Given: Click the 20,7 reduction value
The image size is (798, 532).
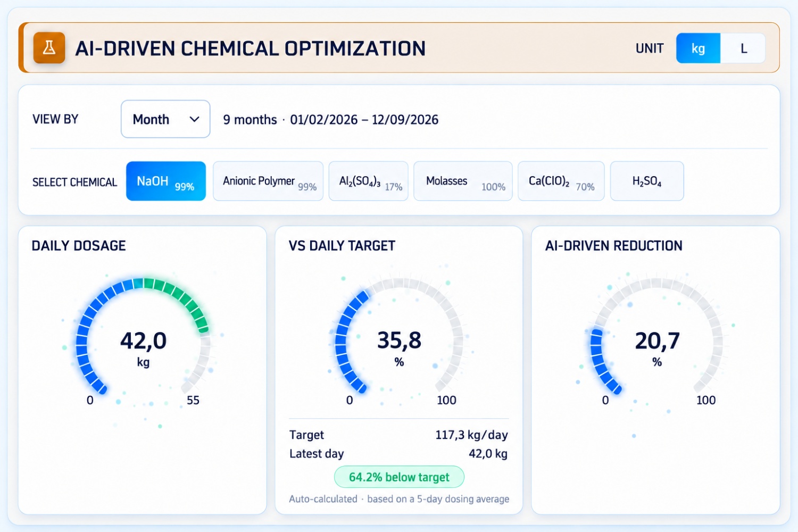Looking at the screenshot, I should 657,340.
